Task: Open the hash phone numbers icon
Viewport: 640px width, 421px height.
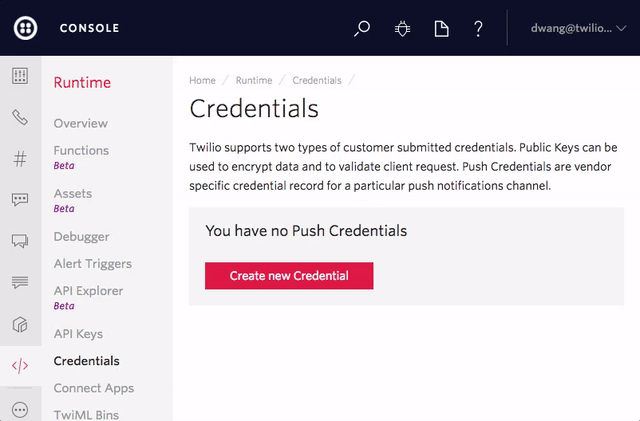Action: click(x=20, y=158)
